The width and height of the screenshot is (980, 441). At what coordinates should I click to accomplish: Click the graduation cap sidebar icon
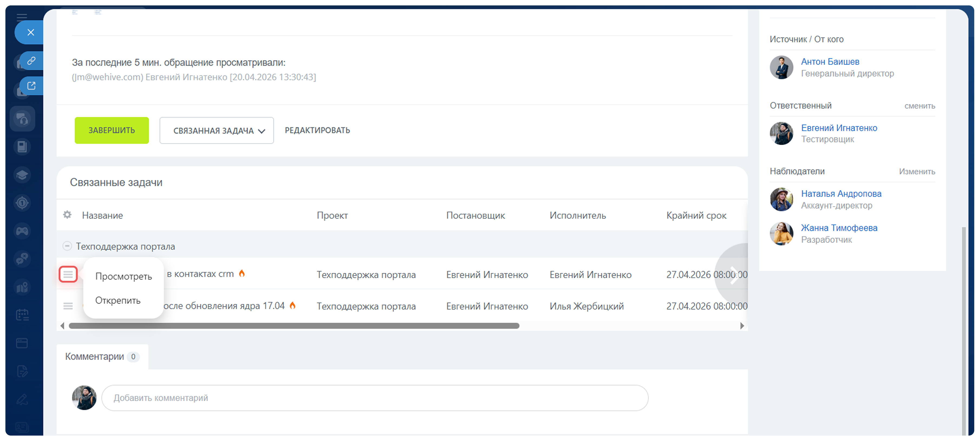[x=22, y=175]
